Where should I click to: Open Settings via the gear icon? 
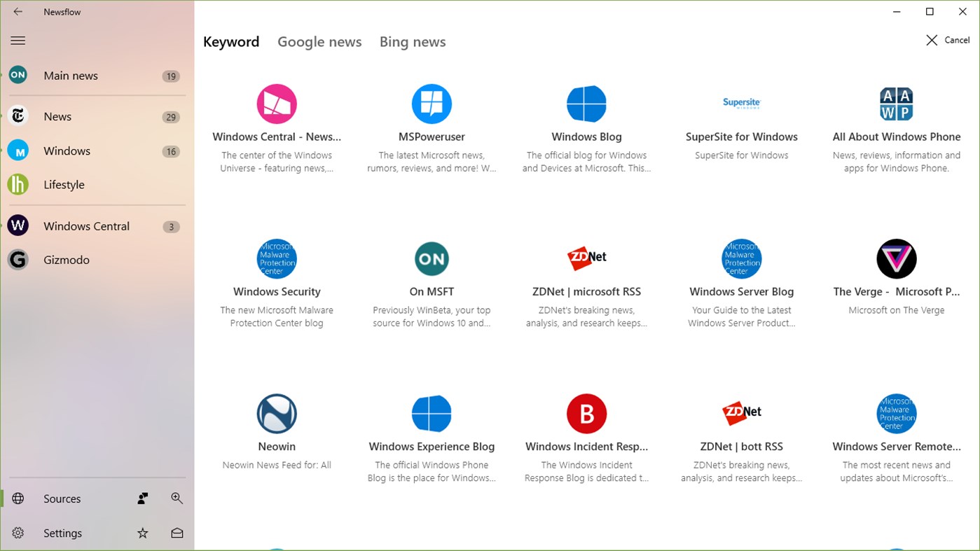18,533
